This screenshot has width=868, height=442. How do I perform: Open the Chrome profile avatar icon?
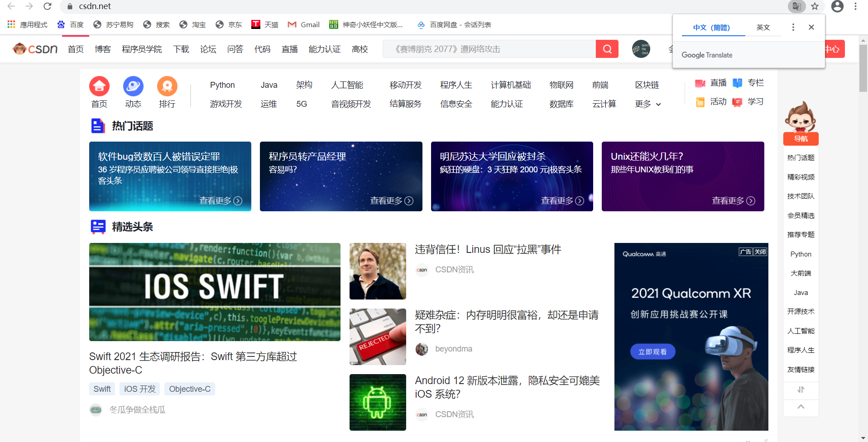click(x=838, y=6)
